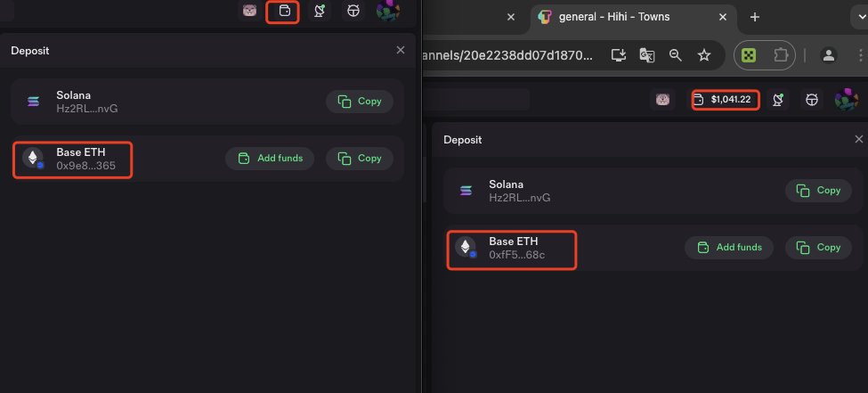Copy the Base ETH address 0x9e8...365
Screen dimensions: 868x393
[360, 159]
